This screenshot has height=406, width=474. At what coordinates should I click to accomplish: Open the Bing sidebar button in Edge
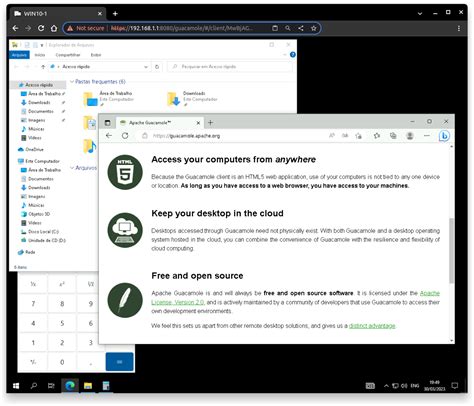click(444, 136)
